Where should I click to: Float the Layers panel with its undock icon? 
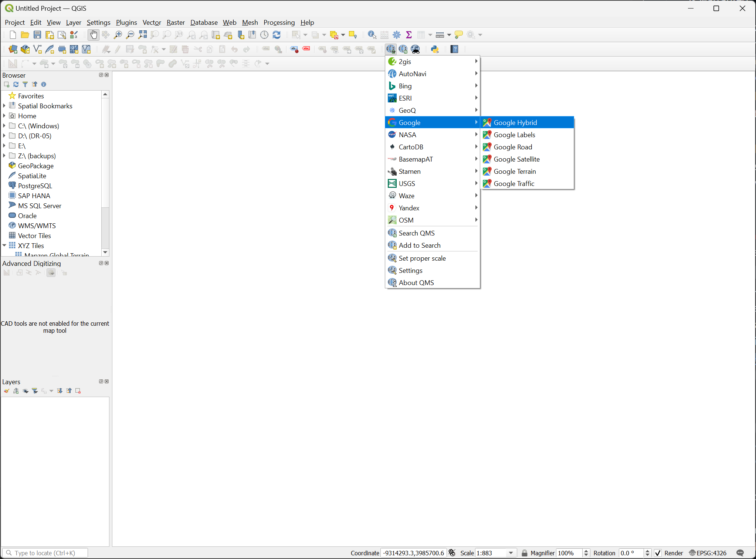point(101,381)
